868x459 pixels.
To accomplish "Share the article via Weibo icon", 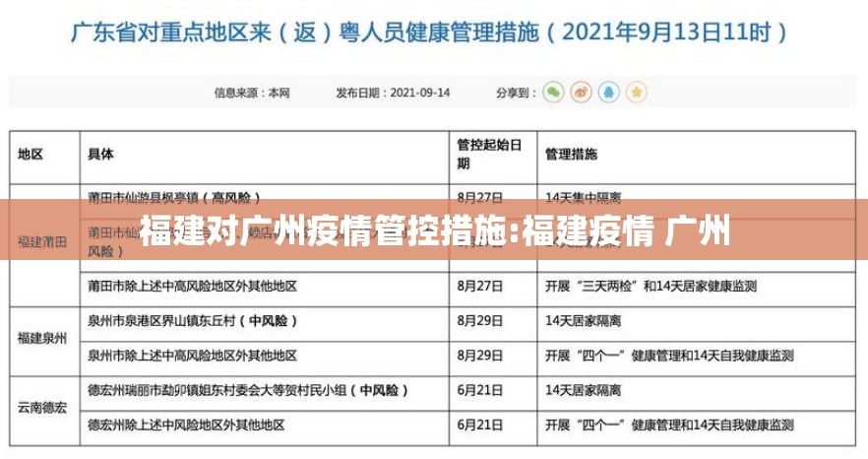I will (582, 93).
